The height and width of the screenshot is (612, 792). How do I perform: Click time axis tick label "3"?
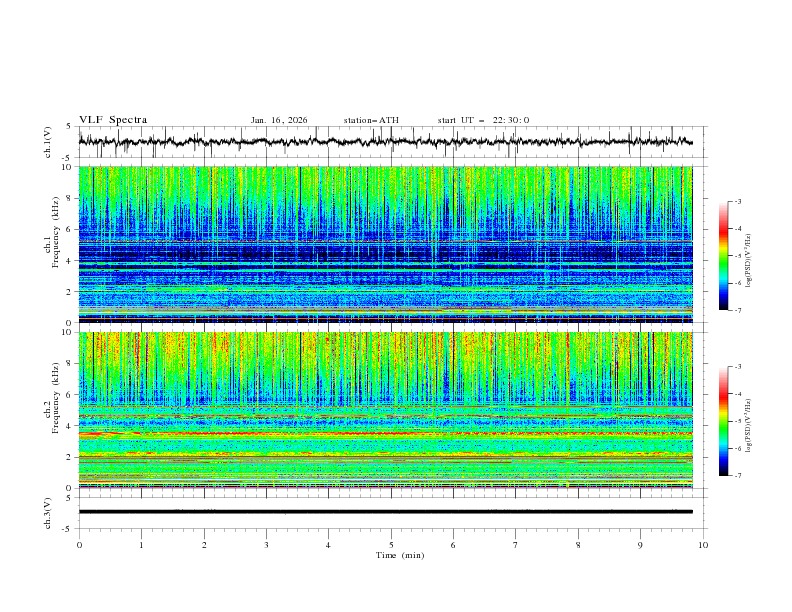[266, 545]
